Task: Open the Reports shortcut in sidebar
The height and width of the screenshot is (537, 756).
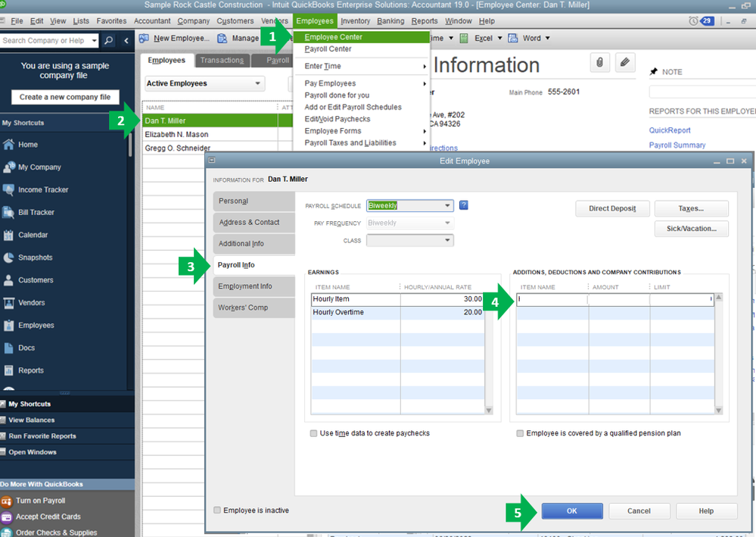Action: tap(23, 370)
